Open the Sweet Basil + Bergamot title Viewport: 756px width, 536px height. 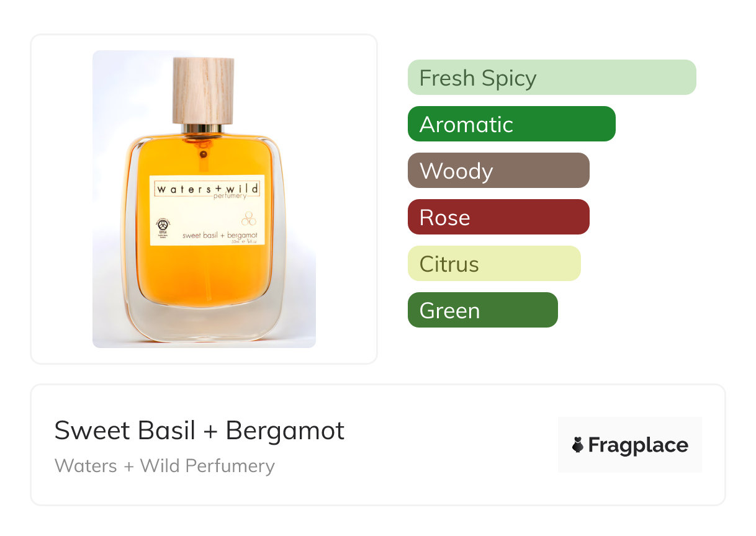point(199,431)
